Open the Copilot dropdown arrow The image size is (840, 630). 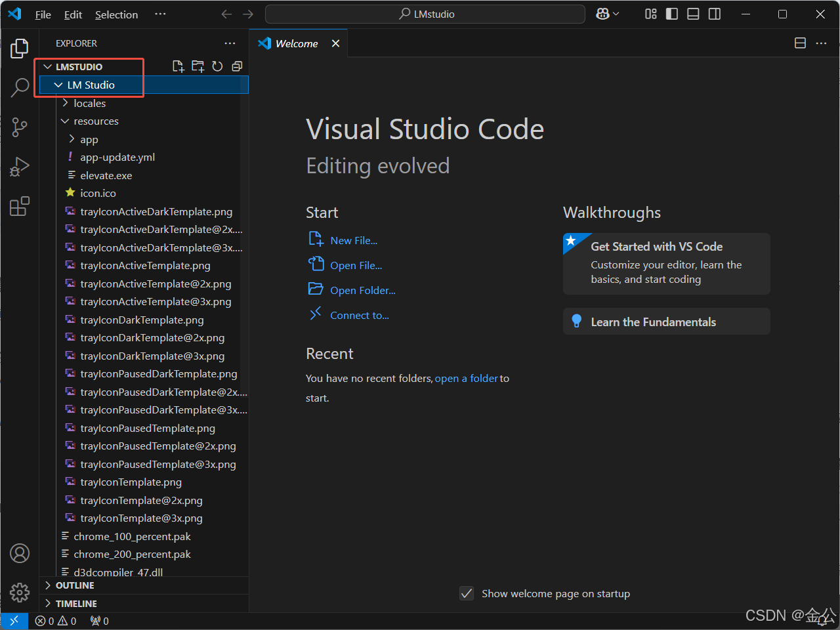616,14
